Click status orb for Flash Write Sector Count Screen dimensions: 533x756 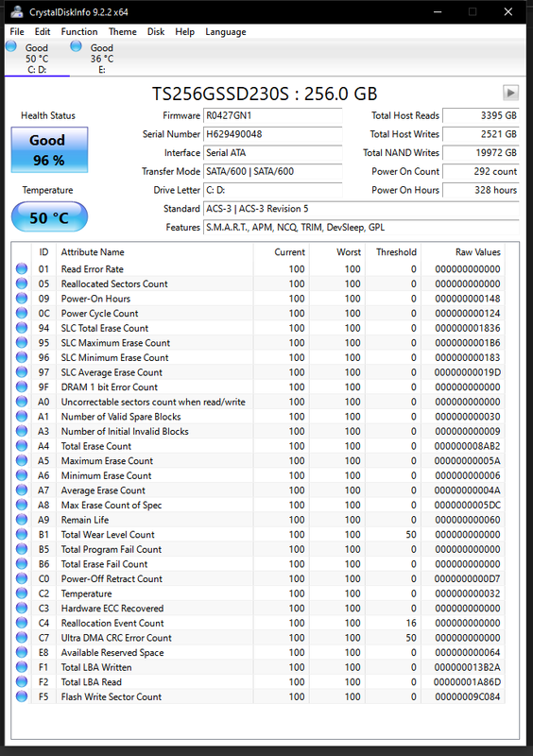coord(22,696)
